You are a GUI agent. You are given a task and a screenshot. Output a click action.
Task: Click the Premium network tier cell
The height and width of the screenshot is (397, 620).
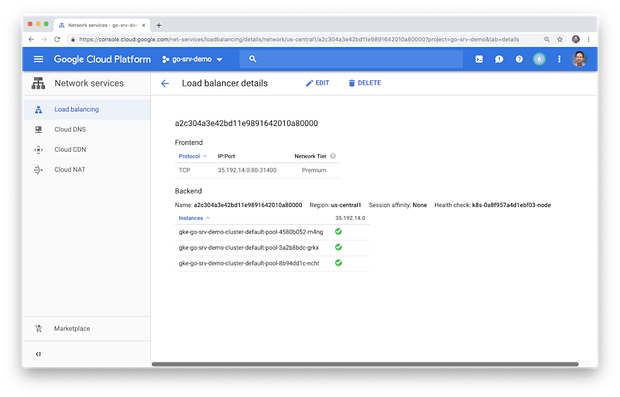314,170
